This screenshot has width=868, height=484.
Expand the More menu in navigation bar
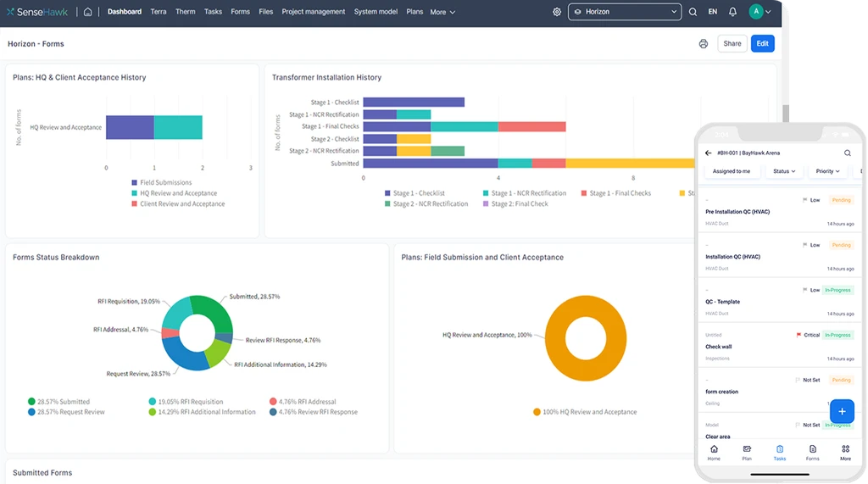coord(442,12)
